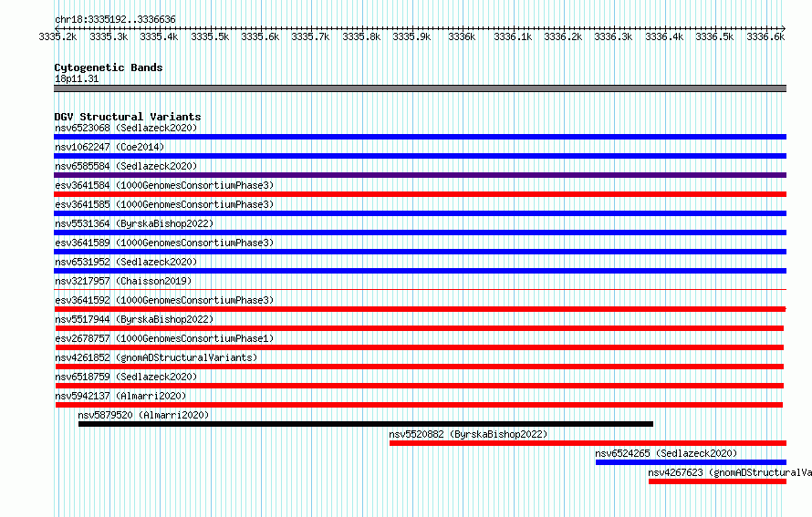Image resolution: width=812 pixels, height=517 pixels.
Task: Click the red bar under esv2678757
Action: pyautogui.click(x=420, y=347)
